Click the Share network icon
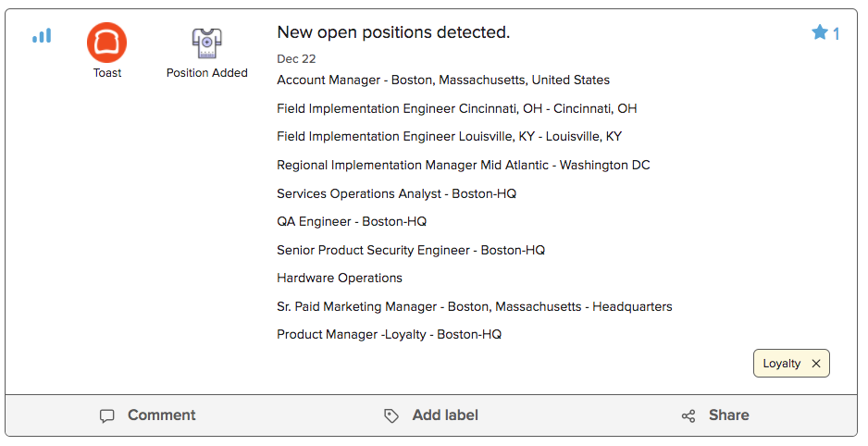The height and width of the screenshot is (446, 868). point(688,416)
